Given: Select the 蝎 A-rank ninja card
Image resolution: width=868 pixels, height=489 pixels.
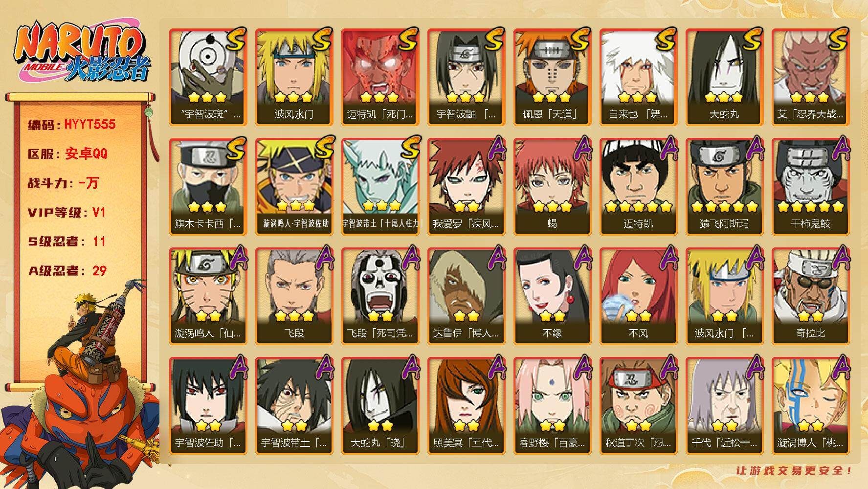Looking at the screenshot, I should (x=552, y=186).
